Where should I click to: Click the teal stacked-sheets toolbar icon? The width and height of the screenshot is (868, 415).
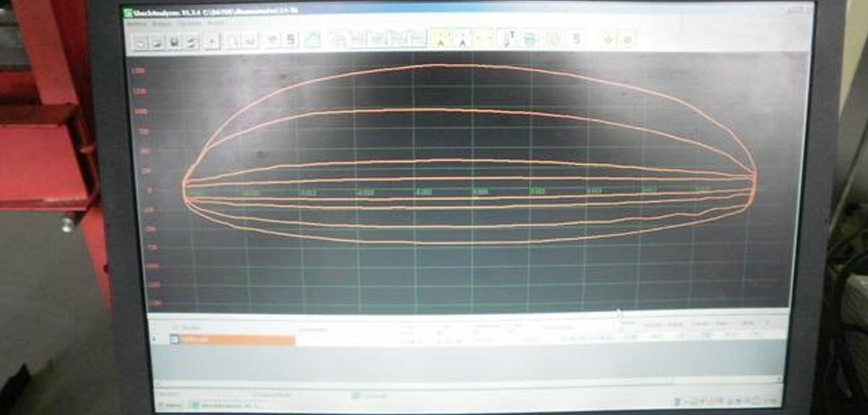tap(529, 40)
